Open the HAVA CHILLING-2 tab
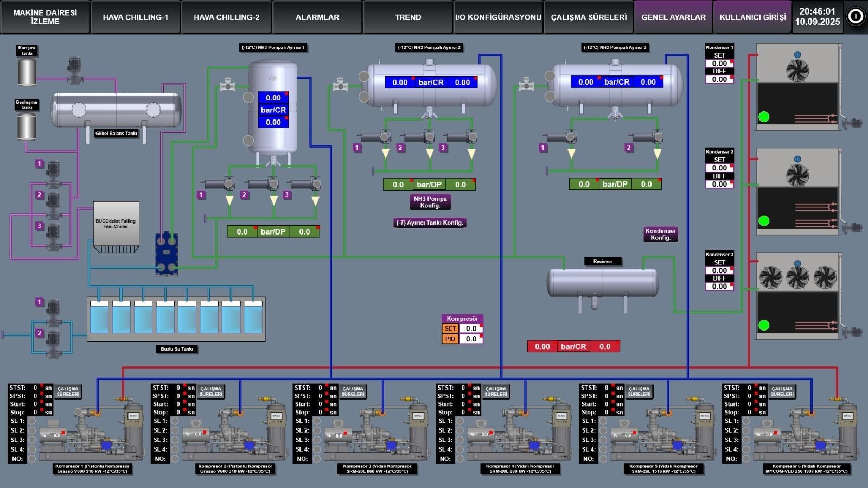Image resolution: width=868 pixels, height=488 pixels. pos(226,17)
